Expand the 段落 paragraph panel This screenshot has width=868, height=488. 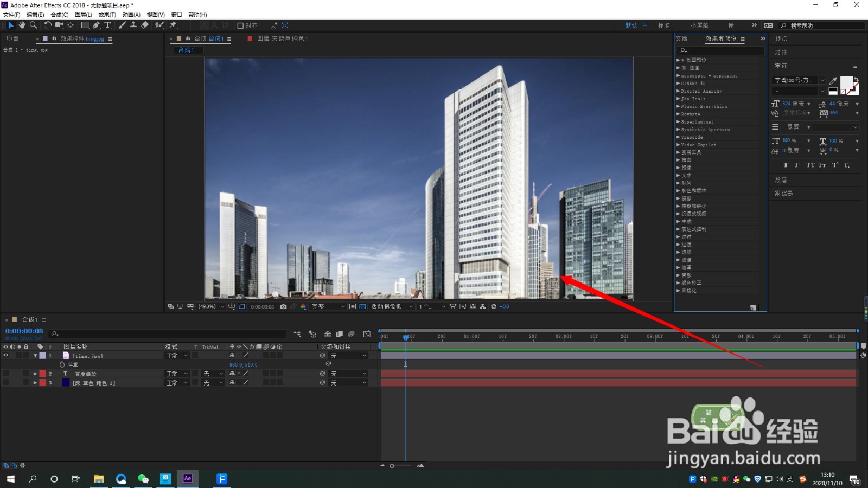click(x=781, y=180)
